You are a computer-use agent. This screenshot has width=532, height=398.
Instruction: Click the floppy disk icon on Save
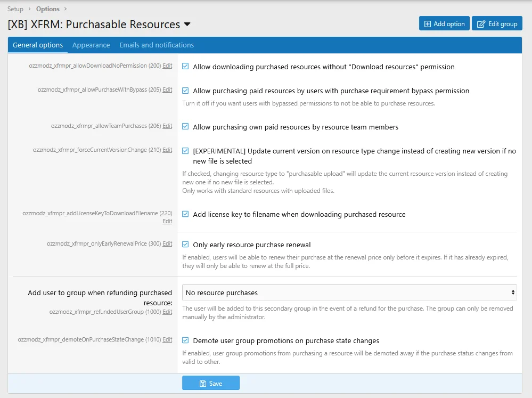click(x=202, y=383)
